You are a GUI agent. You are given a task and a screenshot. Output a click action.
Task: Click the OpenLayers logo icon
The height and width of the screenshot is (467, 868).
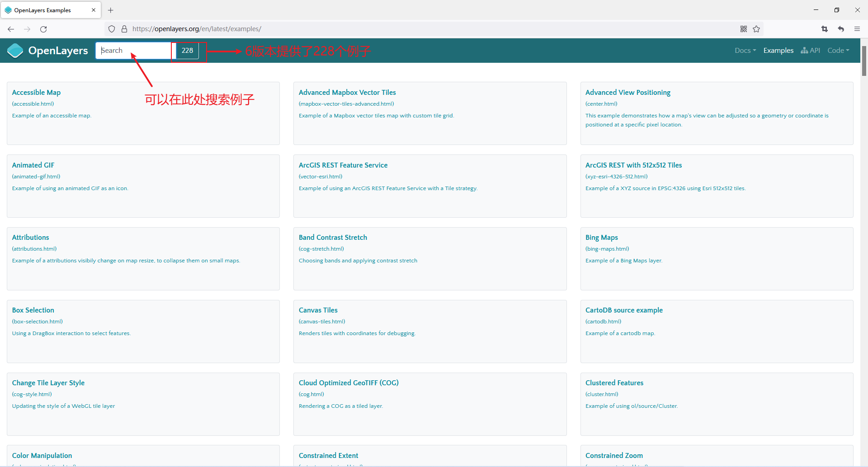click(15, 51)
